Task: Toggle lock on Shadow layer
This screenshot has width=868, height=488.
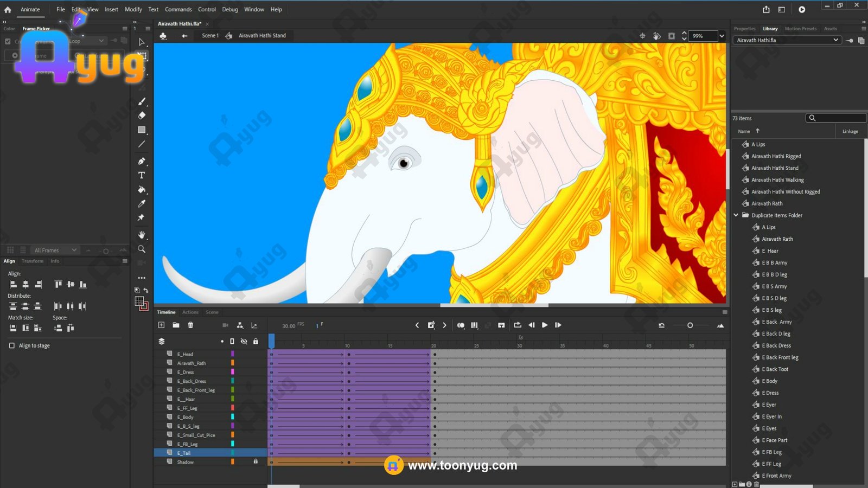Action: tap(256, 461)
